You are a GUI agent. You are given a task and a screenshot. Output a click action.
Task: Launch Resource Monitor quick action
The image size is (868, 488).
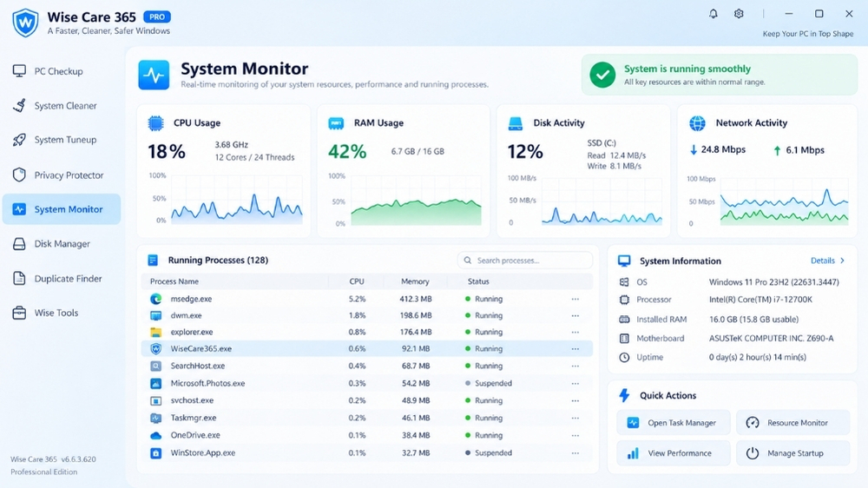point(792,423)
